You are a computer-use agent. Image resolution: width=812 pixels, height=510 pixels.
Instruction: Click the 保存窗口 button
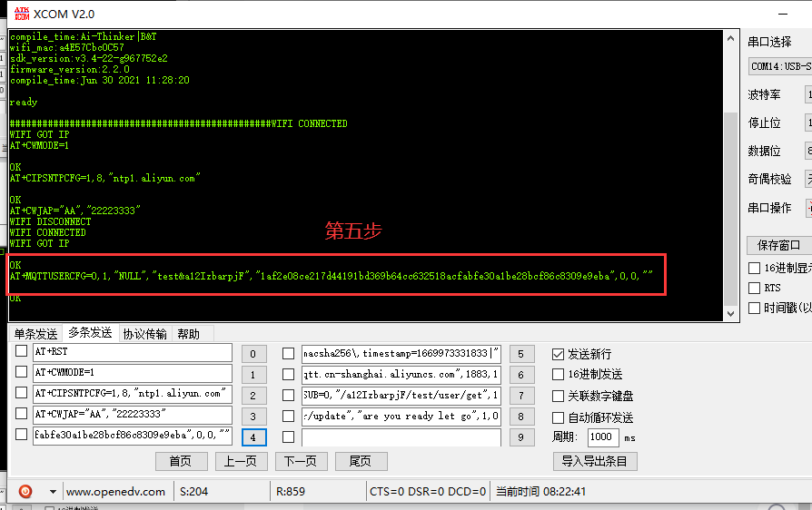[779, 245]
